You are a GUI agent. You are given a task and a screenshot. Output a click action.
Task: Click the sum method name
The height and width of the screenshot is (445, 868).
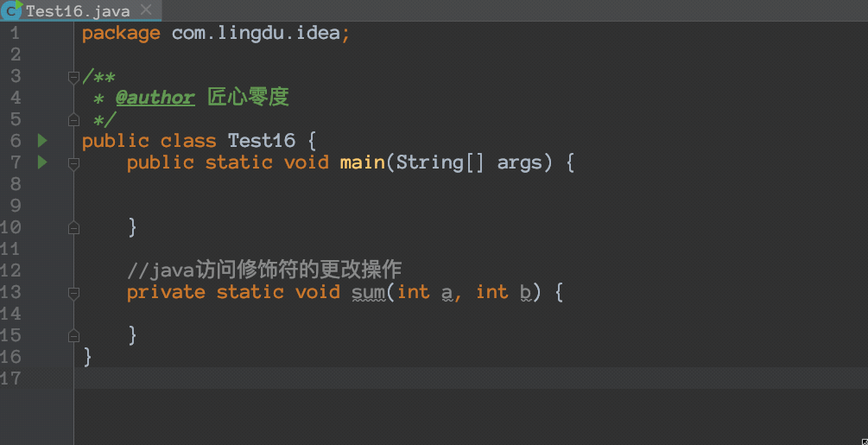click(368, 292)
